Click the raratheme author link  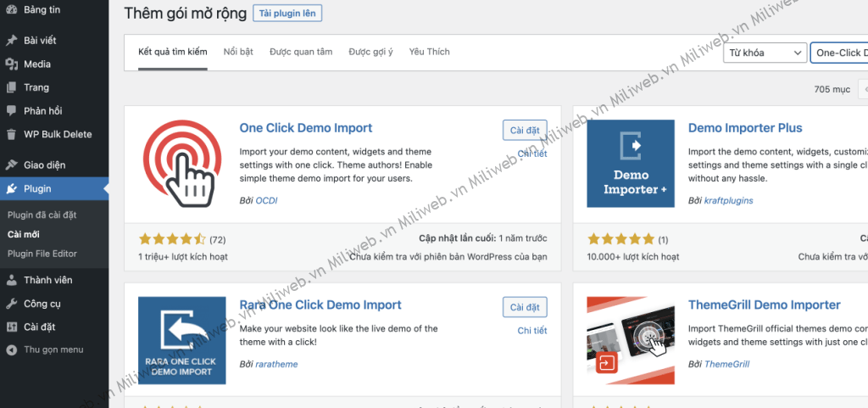click(x=276, y=364)
